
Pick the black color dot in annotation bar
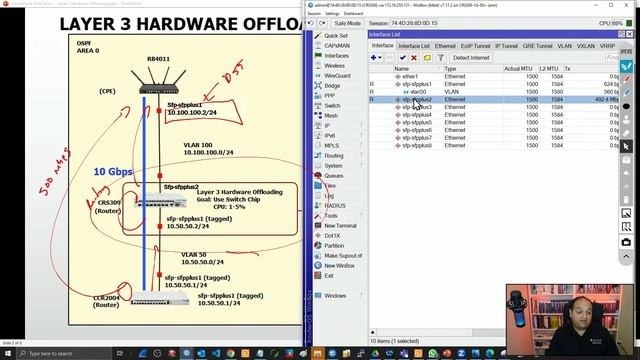click(x=626, y=107)
